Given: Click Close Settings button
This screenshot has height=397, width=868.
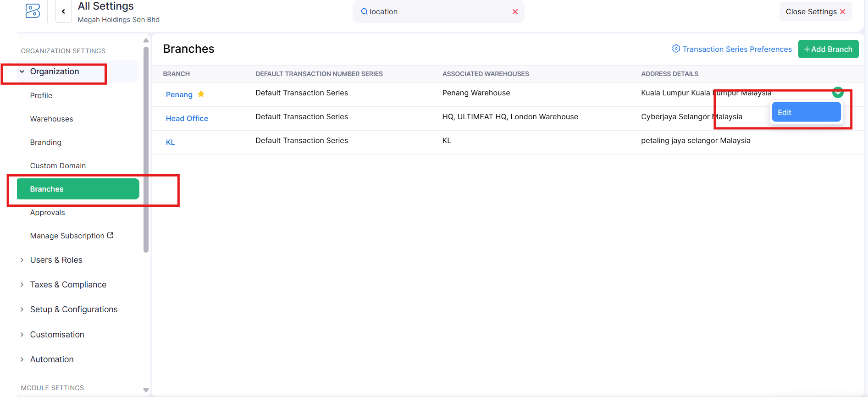Looking at the screenshot, I should click(x=815, y=12).
